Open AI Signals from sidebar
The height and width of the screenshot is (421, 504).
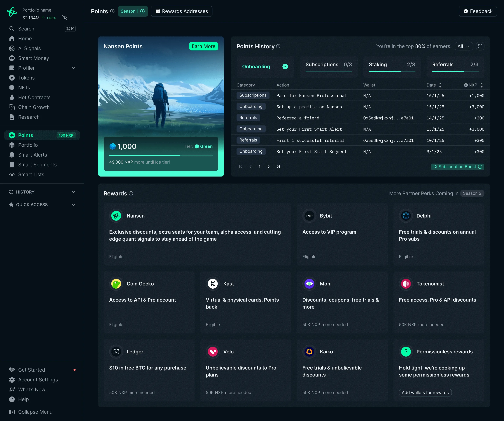pyautogui.click(x=29, y=48)
